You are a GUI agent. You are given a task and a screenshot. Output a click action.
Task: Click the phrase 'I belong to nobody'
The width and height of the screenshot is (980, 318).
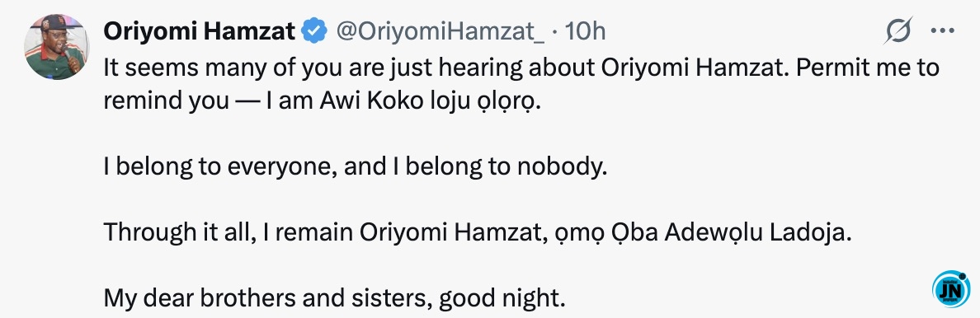(499, 167)
